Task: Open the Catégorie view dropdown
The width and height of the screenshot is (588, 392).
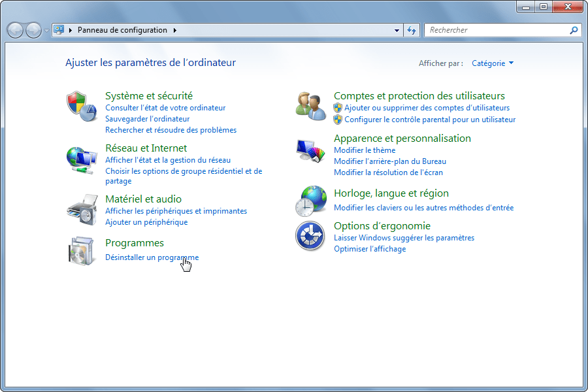Action: (x=493, y=63)
